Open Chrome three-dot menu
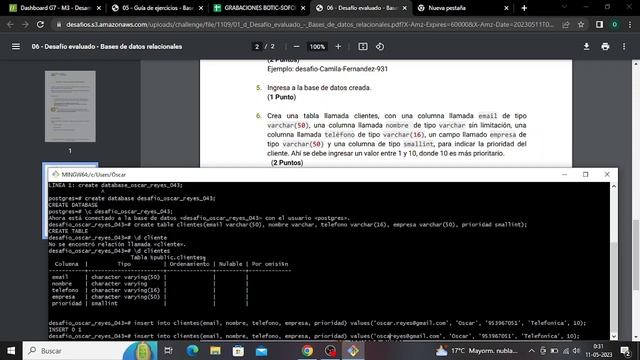The height and width of the screenshot is (360, 640). [630, 24]
